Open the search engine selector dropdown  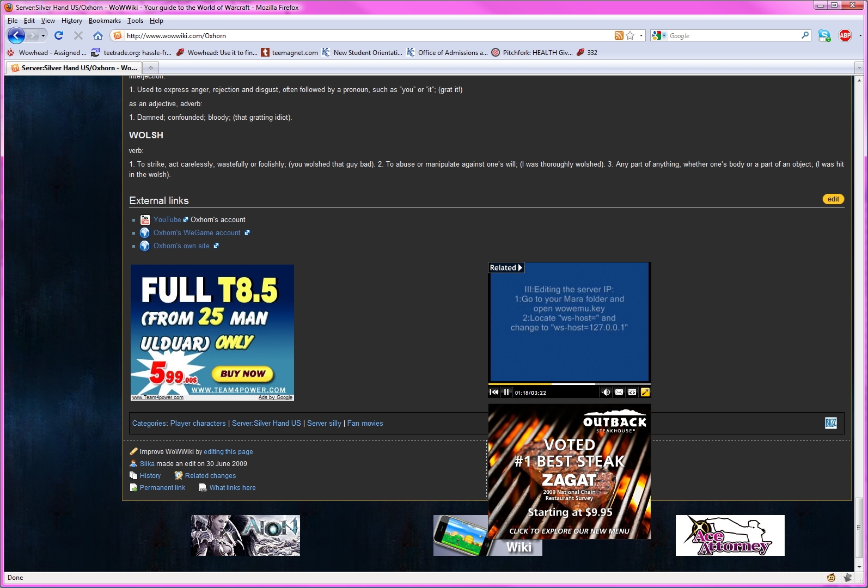click(659, 36)
